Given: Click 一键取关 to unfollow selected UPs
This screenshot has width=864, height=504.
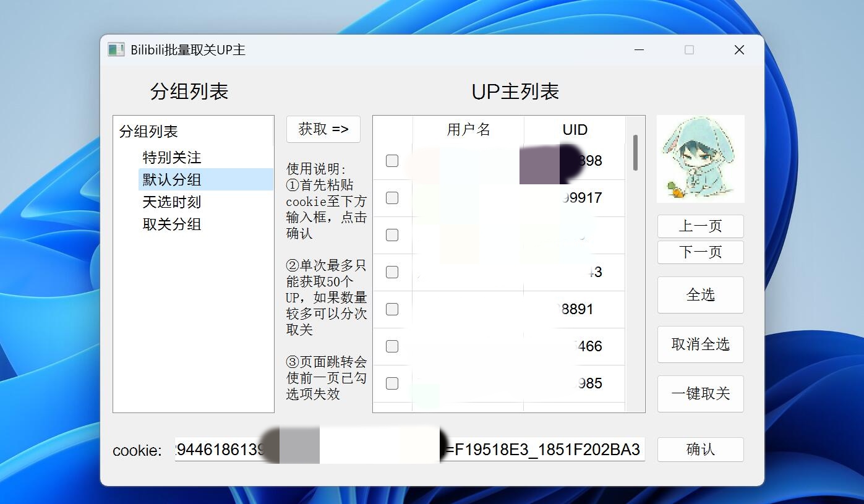Looking at the screenshot, I should [x=700, y=394].
